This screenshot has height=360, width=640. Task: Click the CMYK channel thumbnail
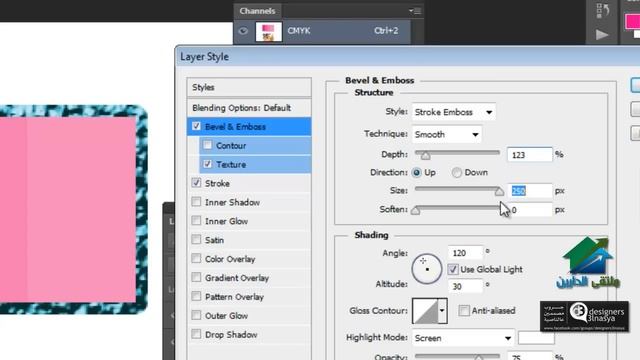(269, 32)
